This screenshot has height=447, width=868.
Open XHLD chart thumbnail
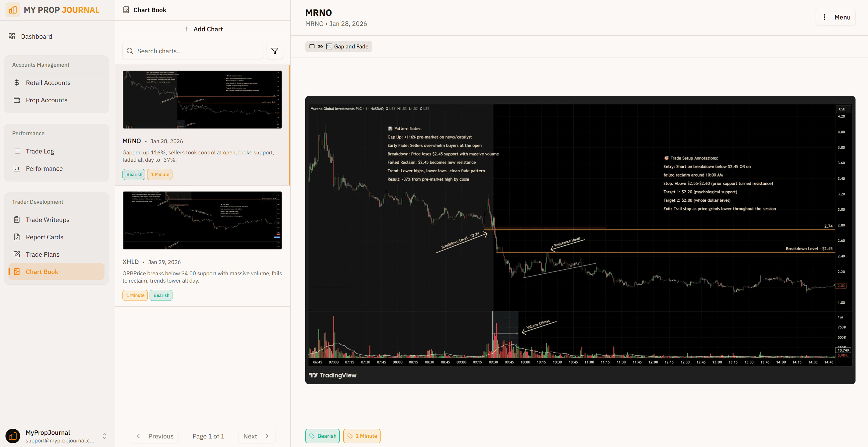[x=202, y=220]
